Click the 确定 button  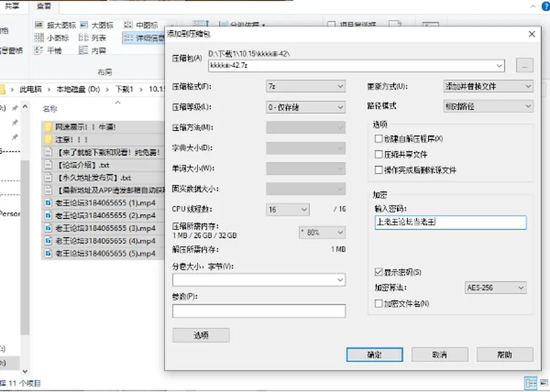375,354
